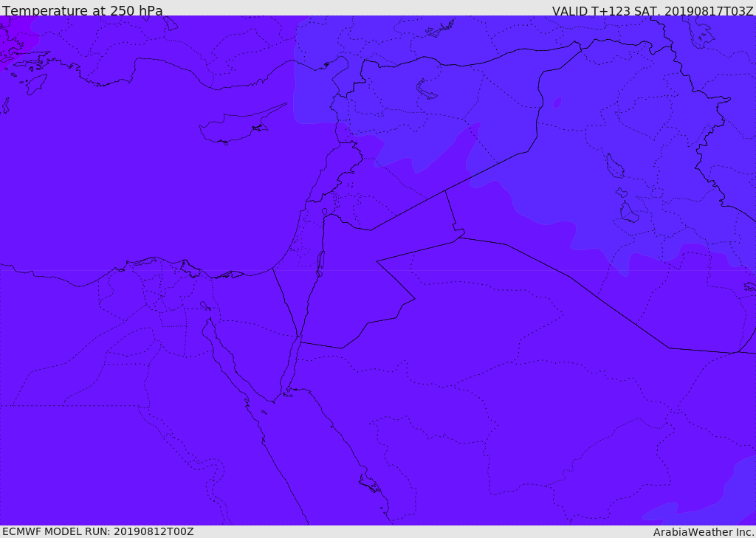Click the 'ArabiaWeather Inc' credit text
756x538 pixels.
pyautogui.click(x=703, y=532)
